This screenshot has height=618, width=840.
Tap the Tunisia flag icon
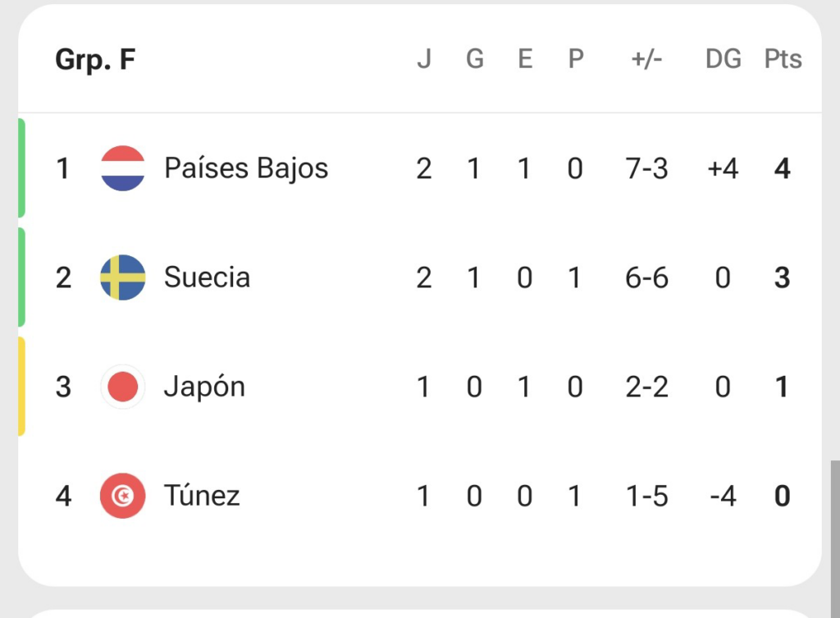tap(123, 496)
